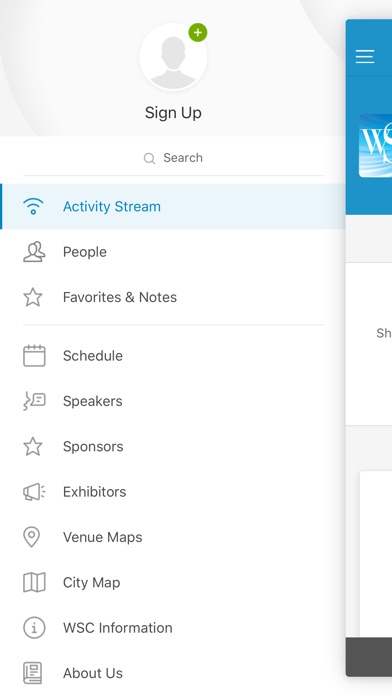The height and width of the screenshot is (696, 392).
Task: Open the Schedule calendar icon
Action: click(34, 356)
